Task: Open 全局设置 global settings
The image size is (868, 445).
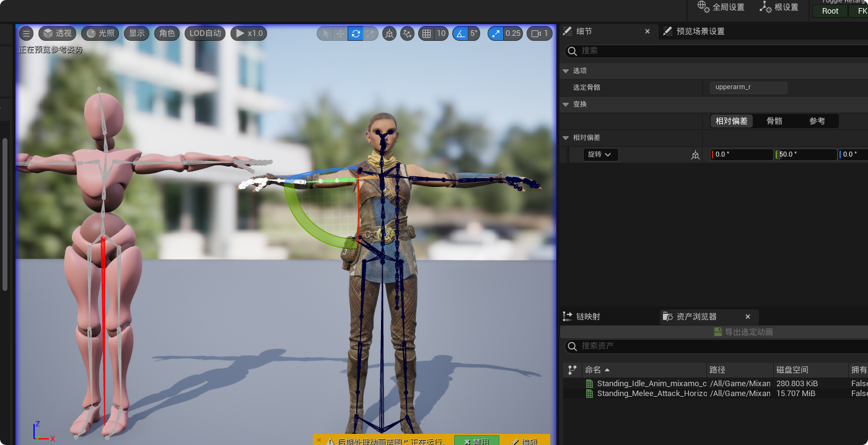Action: pos(721,7)
